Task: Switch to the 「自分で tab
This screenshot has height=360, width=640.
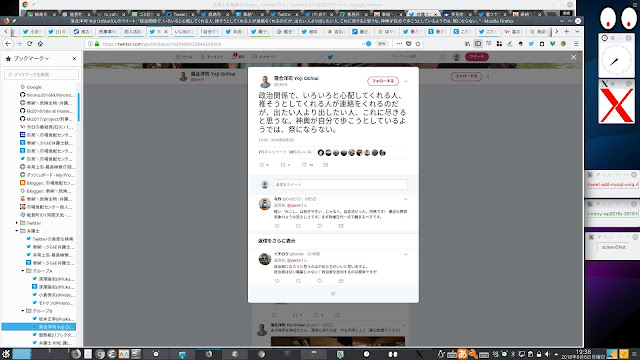Action: (x=211, y=31)
